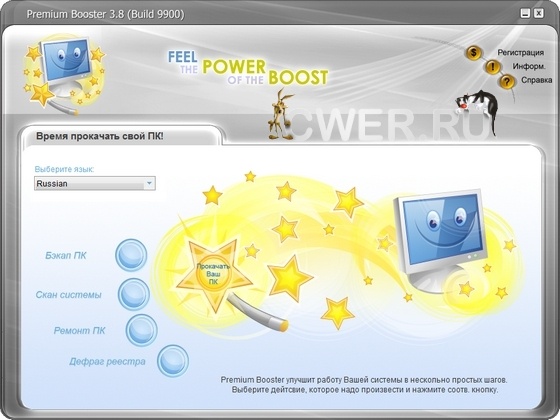Viewport: 560px width, 420px height.
Task: Click the round button beside Бэкап ПК
Action: click(131, 255)
